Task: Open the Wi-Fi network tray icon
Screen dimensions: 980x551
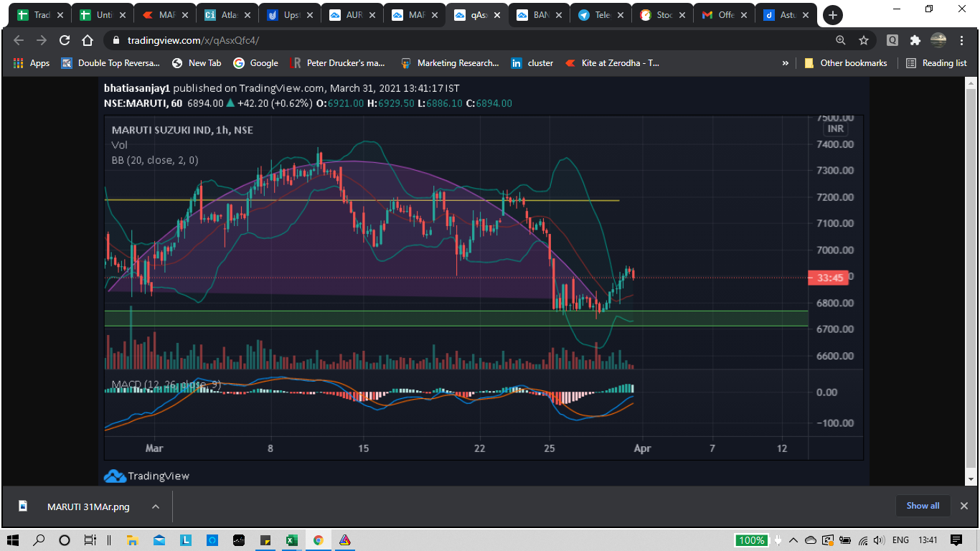Action: pos(862,540)
